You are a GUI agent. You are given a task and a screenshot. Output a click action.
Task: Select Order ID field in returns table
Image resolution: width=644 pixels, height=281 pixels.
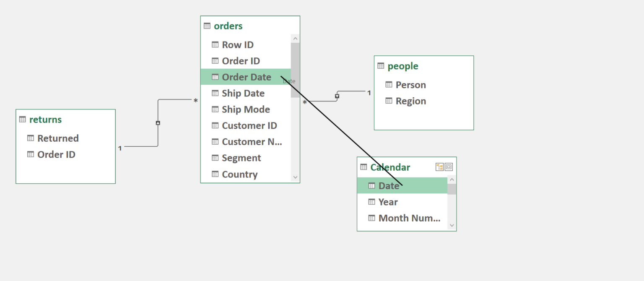point(56,154)
